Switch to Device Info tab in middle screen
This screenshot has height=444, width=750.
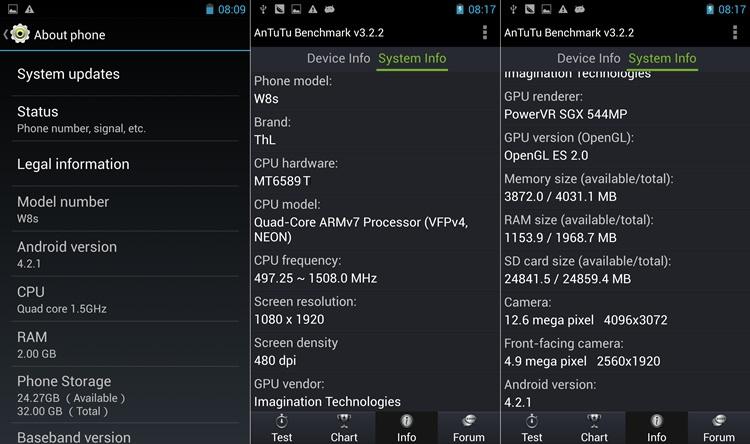338,58
